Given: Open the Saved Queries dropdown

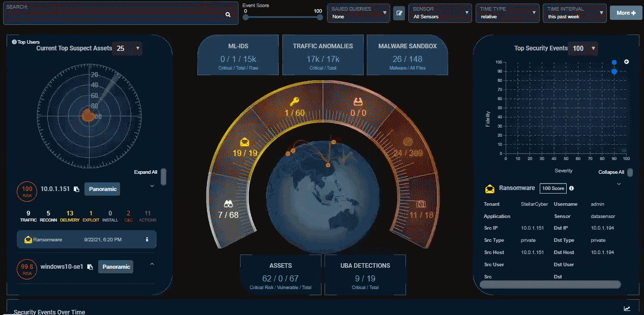Looking at the screenshot, I should pos(359,13).
